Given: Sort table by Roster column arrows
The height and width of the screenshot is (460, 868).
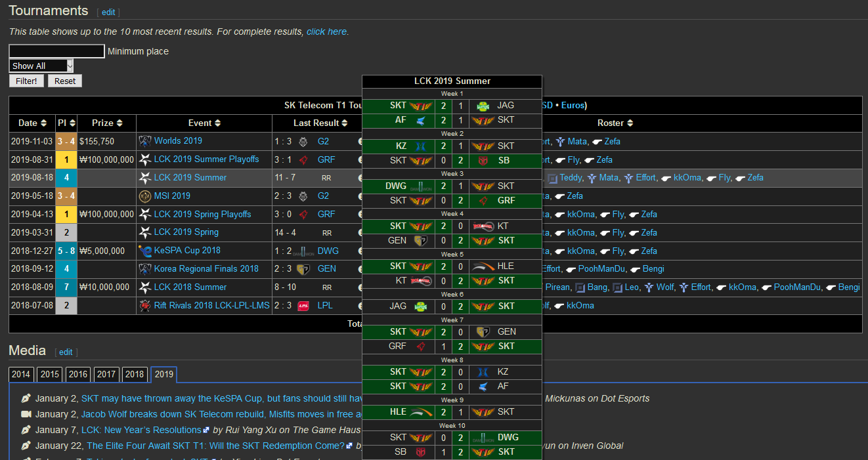Looking at the screenshot, I should click(630, 123).
